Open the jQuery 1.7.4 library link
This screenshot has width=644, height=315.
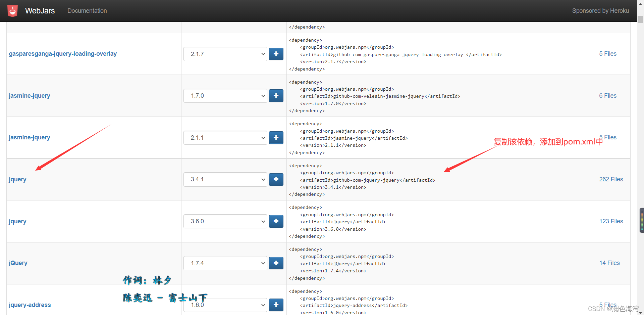coord(18,263)
